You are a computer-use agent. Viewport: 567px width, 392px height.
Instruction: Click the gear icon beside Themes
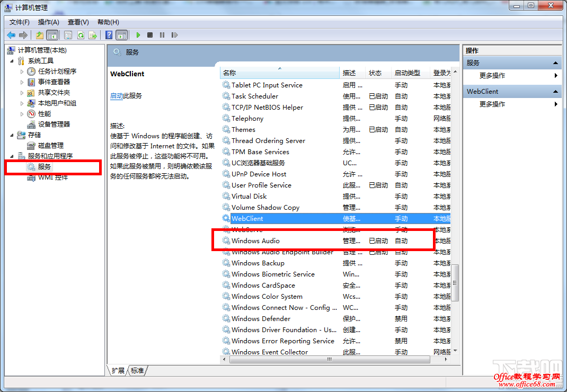[x=226, y=129]
